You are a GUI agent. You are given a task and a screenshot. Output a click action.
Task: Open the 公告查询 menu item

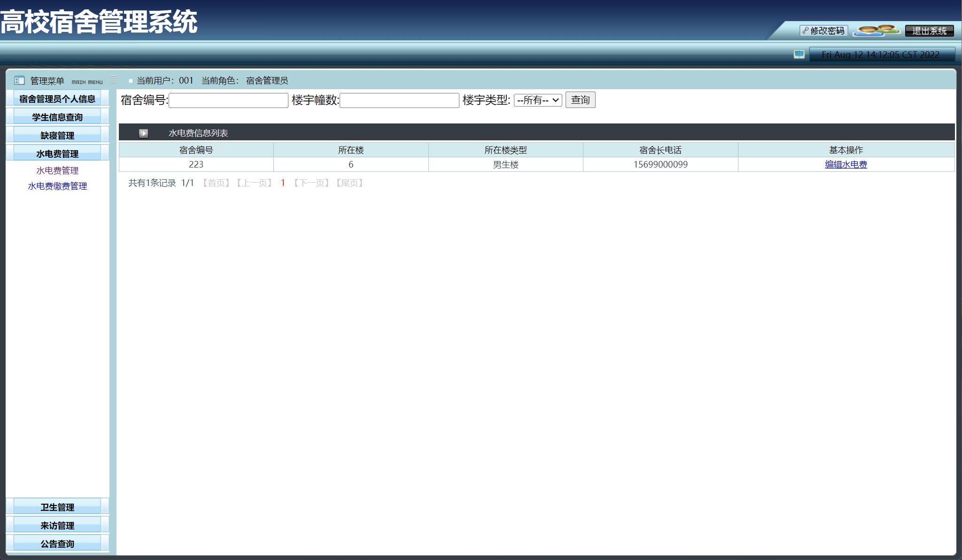57,543
